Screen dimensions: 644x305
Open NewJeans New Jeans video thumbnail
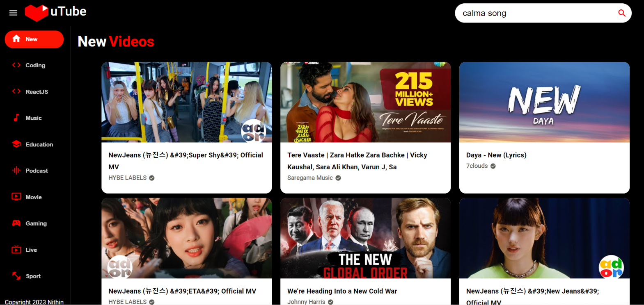[544, 238]
